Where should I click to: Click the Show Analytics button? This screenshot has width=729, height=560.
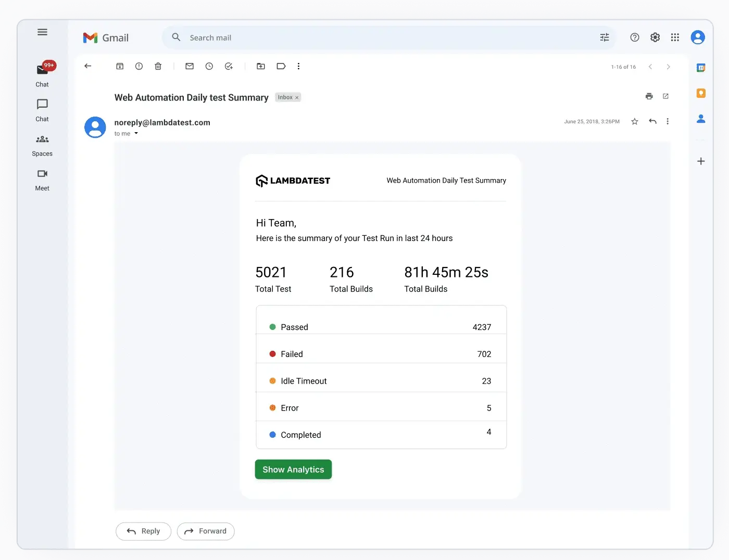tap(293, 469)
